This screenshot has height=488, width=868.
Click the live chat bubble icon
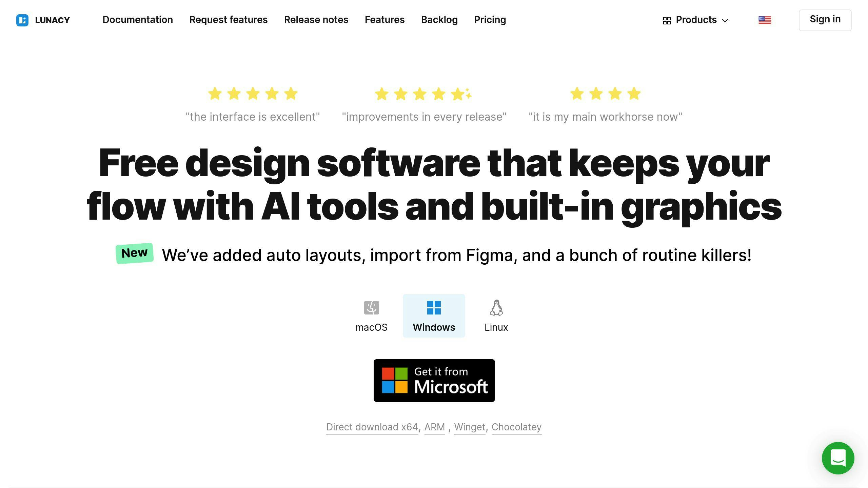[x=838, y=458]
